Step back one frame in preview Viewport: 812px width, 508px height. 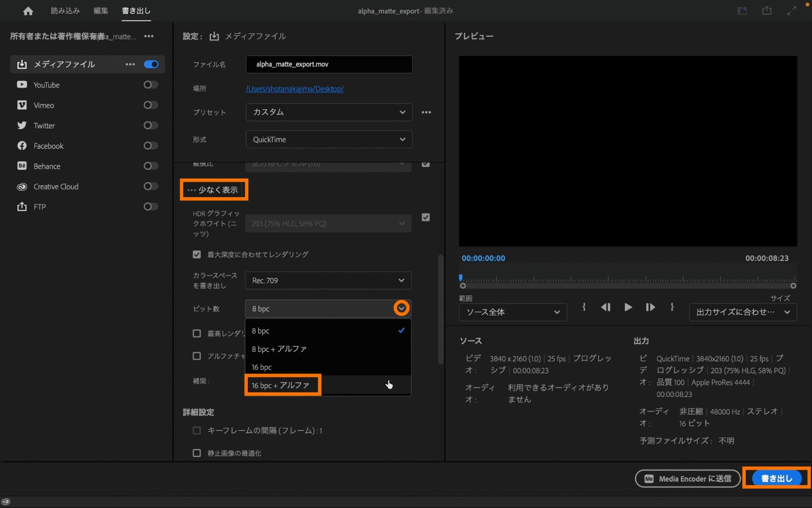(605, 307)
